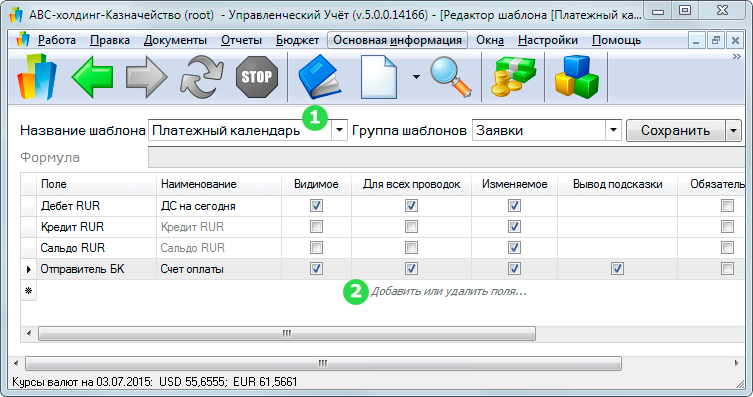Open the Работа menu

pos(57,40)
